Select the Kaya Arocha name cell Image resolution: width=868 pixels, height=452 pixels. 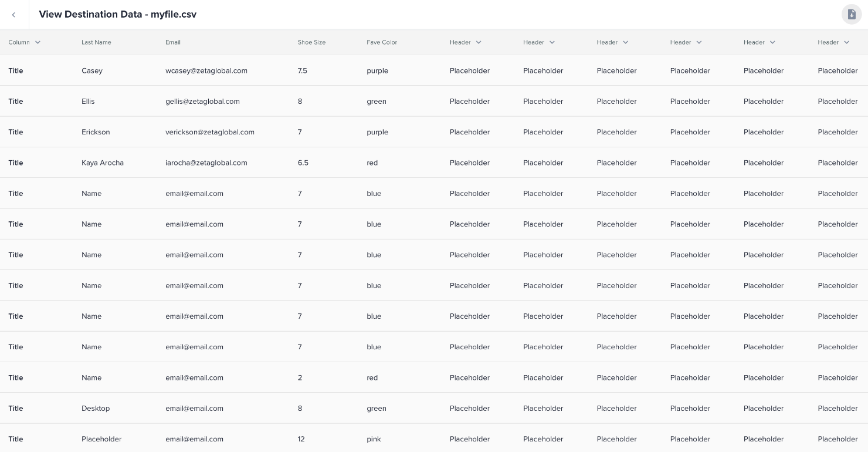103,163
